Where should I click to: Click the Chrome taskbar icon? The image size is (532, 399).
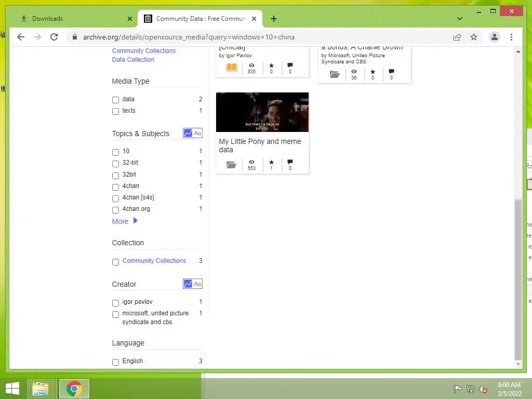(74, 389)
